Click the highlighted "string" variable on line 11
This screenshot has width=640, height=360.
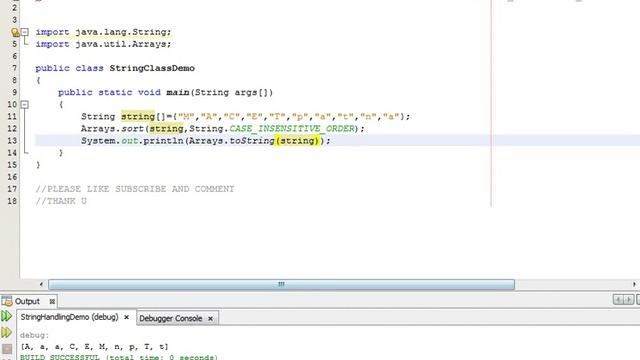tap(138, 117)
